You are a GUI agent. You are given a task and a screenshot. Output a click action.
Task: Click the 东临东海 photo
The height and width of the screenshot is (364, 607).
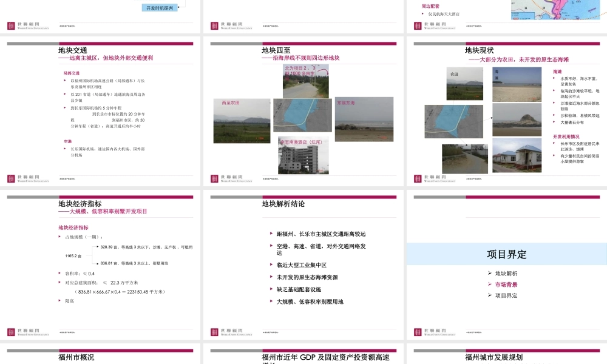[364, 119]
